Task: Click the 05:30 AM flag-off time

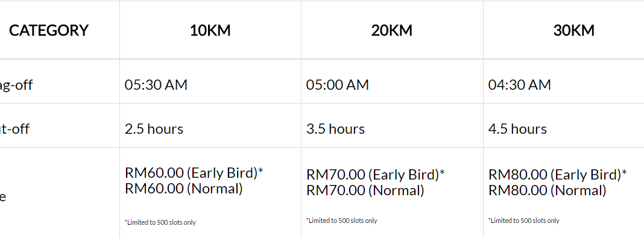Action: coord(156,85)
